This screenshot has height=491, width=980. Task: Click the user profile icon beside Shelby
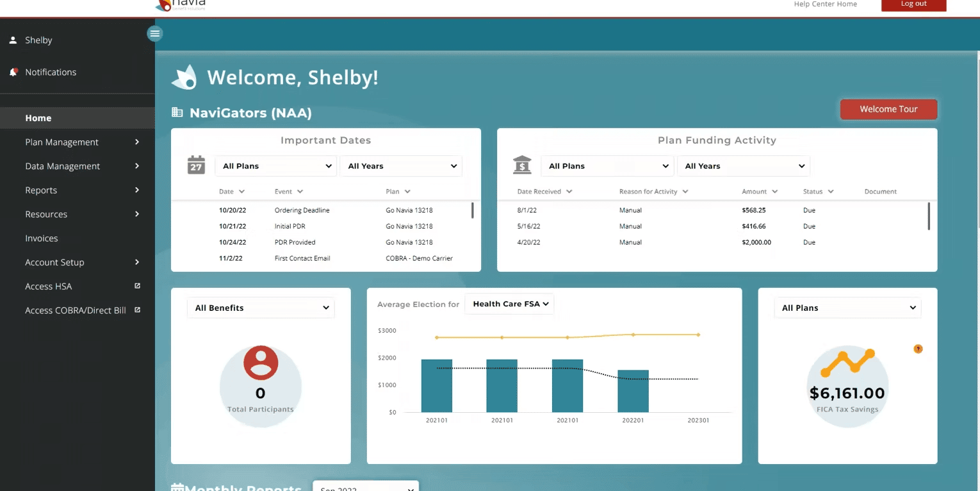pyautogui.click(x=13, y=40)
